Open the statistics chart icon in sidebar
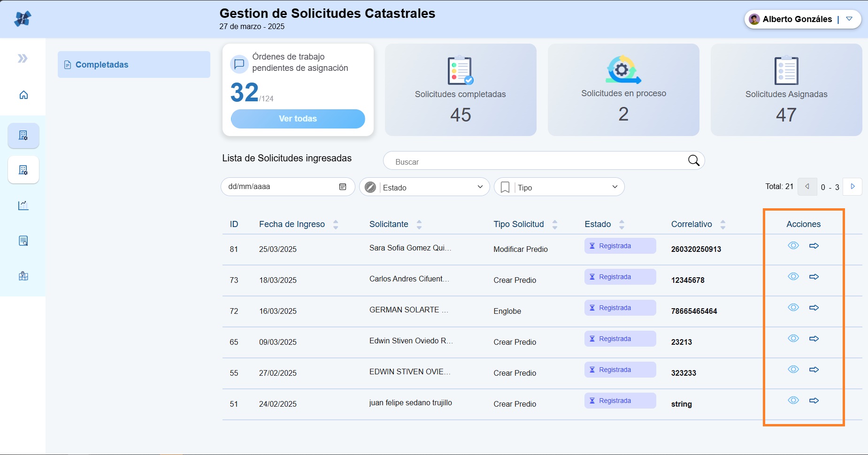868x455 pixels. pyautogui.click(x=23, y=205)
